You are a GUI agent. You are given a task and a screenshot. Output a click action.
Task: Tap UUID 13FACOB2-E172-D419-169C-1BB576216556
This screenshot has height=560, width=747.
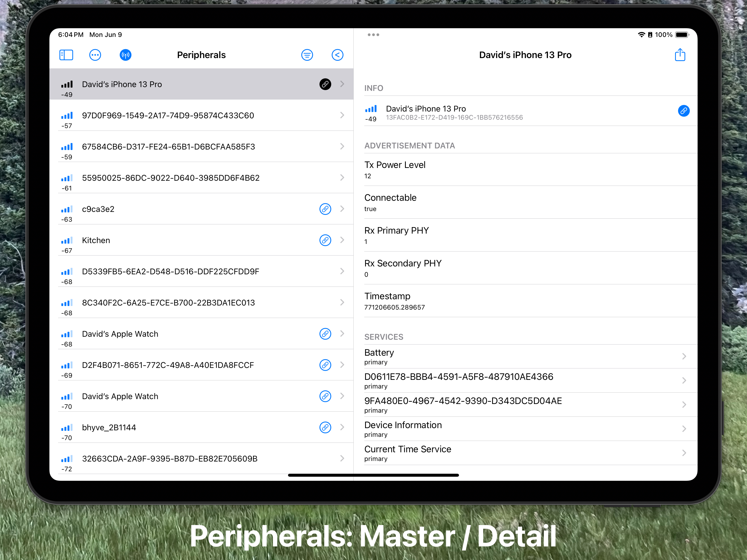pyautogui.click(x=454, y=117)
